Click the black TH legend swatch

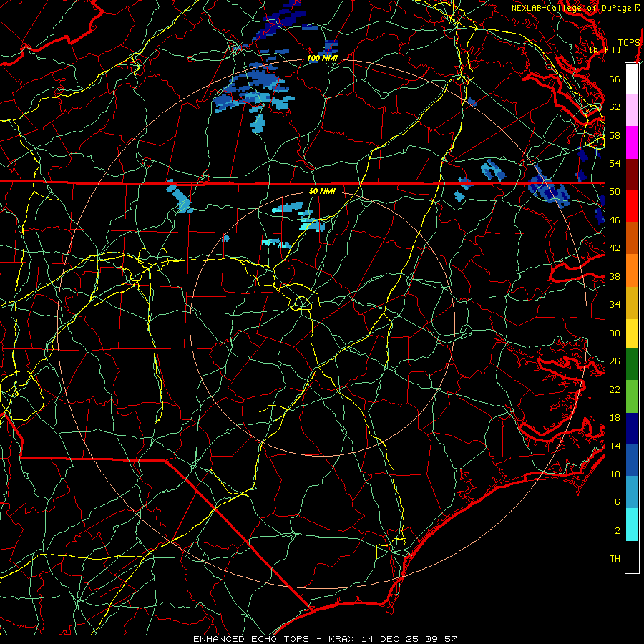pos(632,557)
